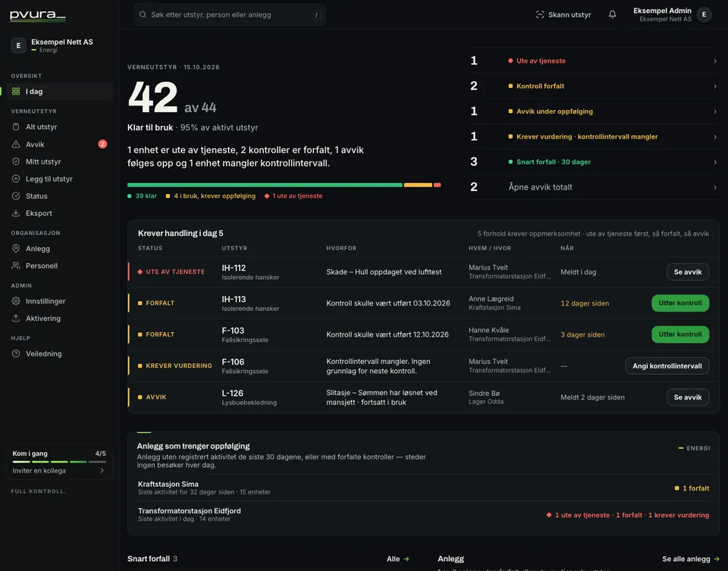
Task: Click Angi kontrollintervall for F-106
Action: [x=667, y=366]
